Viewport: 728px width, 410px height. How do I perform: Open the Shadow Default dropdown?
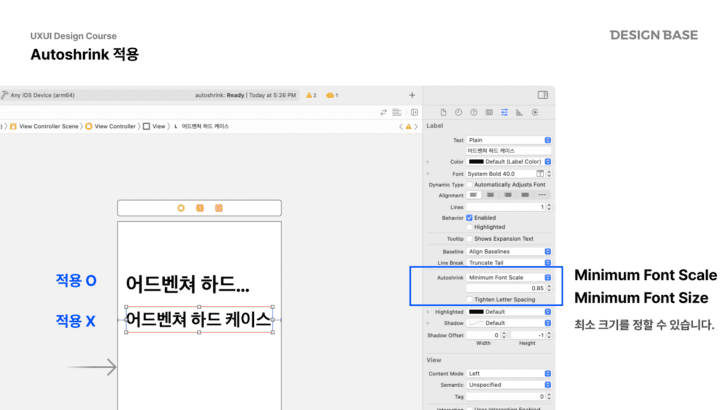(509, 323)
